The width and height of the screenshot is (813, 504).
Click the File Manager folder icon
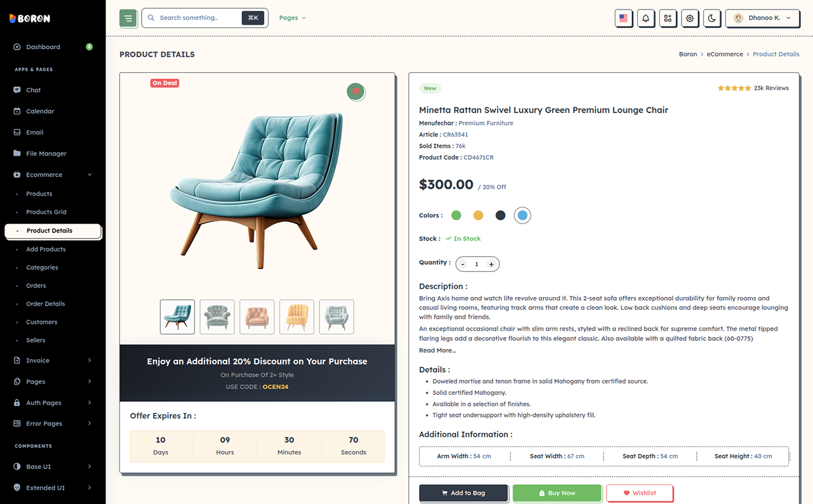click(17, 154)
